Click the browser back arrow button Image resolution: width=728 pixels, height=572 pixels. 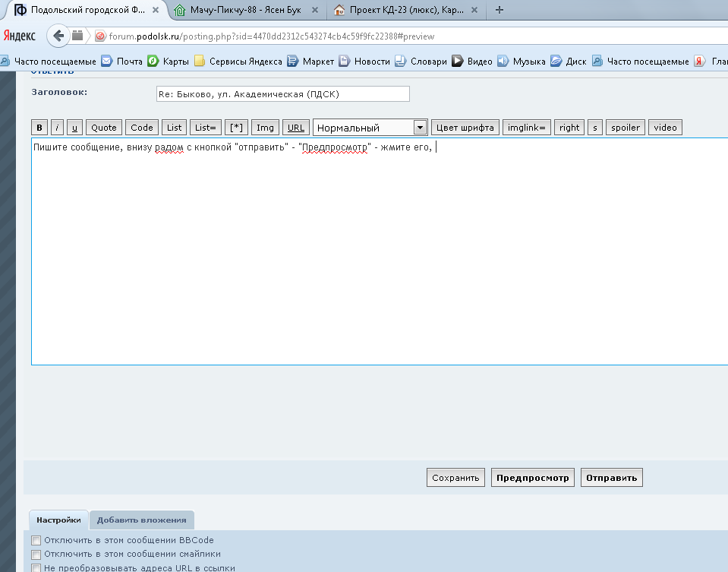pyautogui.click(x=59, y=36)
